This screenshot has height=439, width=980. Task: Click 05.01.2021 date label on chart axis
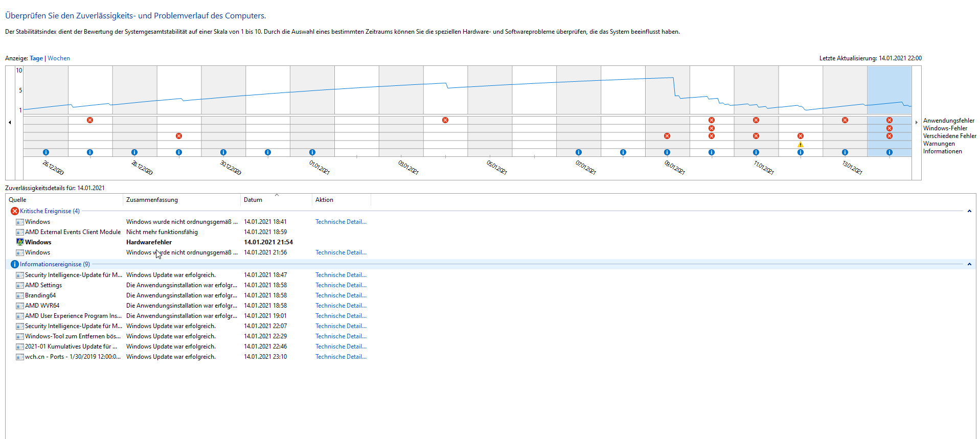pyautogui.click(x=496, y=168)
